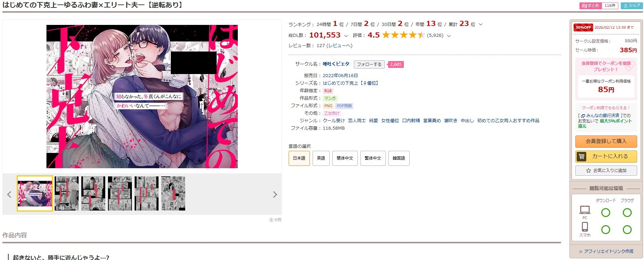Click the フォローする button
This screenshot has width=644, height=260.
(369, 64)
